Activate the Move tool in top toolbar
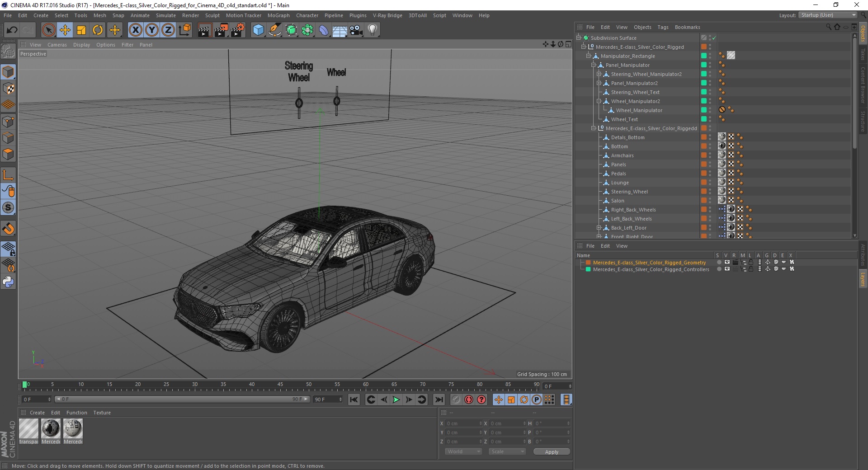The height and width of the screenshot is (470, 868). click(65, 30)
